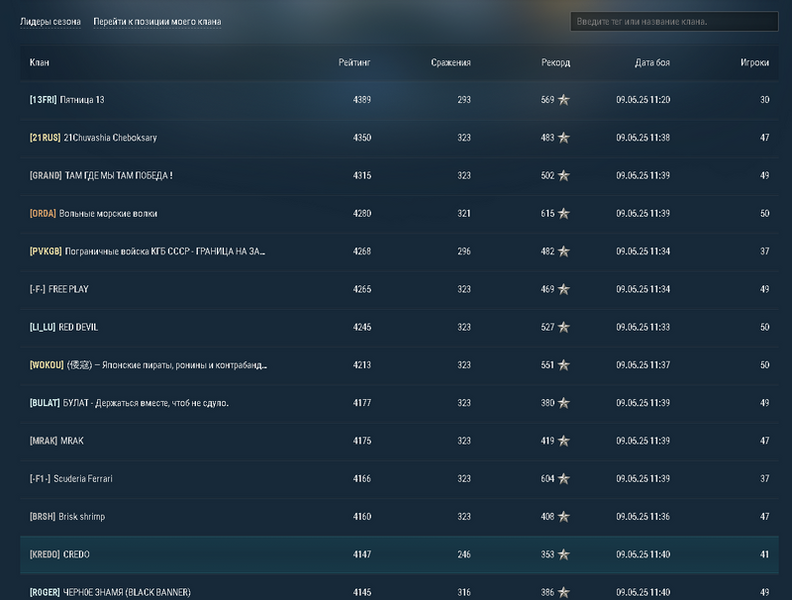Click the star icon in 13FRI row

564,100
